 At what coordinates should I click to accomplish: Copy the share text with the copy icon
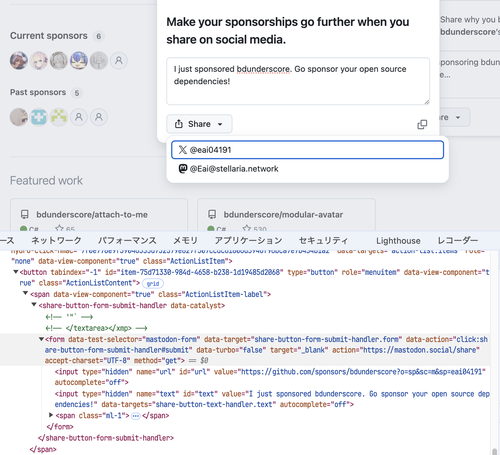pyautogui.click(x=422, y=124)
